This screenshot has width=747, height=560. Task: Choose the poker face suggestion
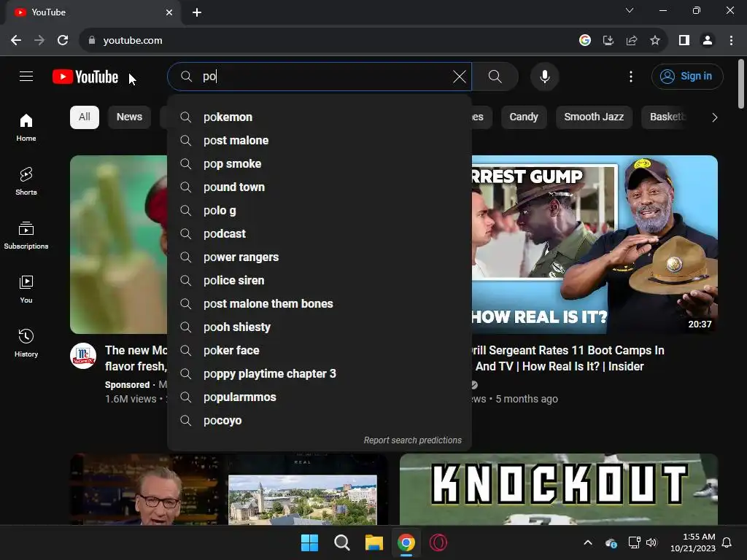click(x=320, y=351)
